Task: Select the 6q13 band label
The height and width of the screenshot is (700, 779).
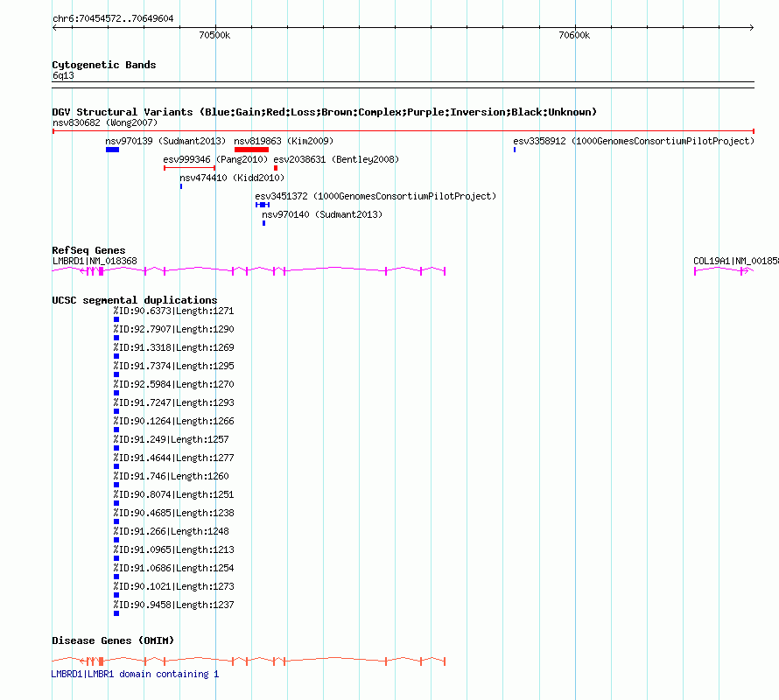Action: pyautogui.click(x=63, y=75)
